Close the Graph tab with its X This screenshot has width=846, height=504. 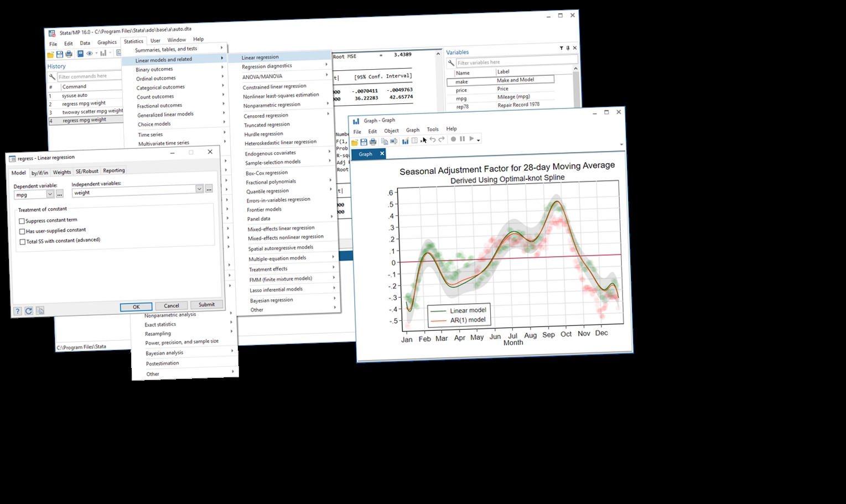pyautogui.click(x=382, y=153)
